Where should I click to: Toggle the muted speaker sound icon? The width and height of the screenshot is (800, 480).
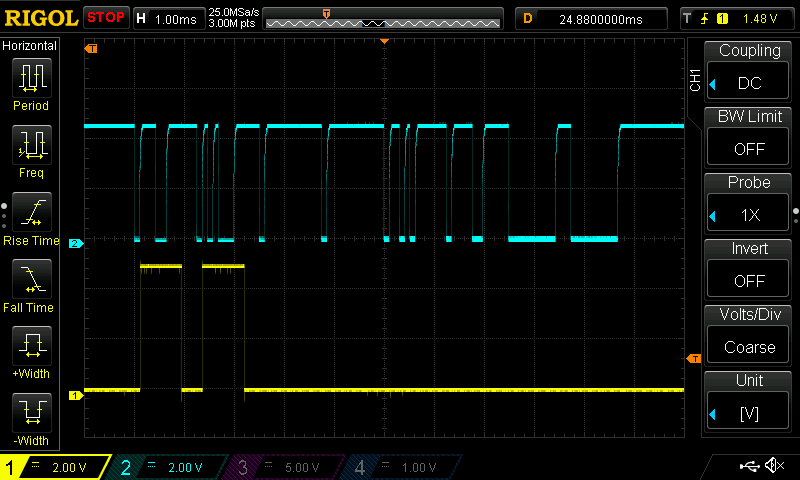coord(773,466)
